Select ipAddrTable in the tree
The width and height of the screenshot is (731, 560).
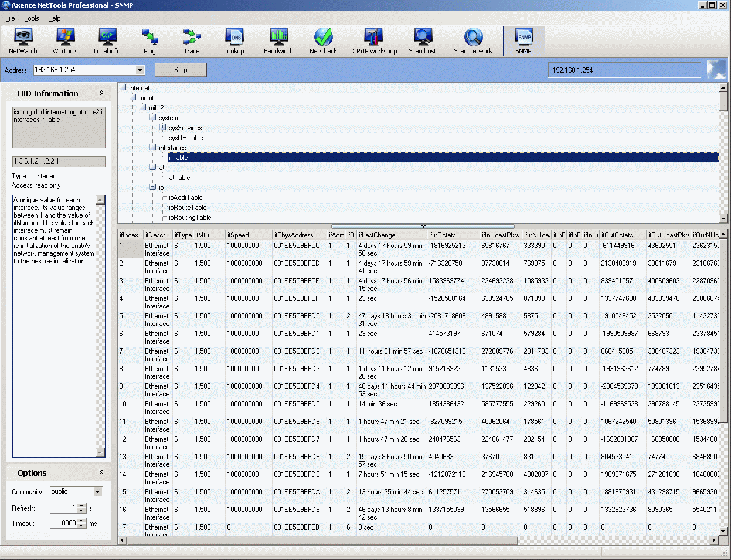[186, 198]
